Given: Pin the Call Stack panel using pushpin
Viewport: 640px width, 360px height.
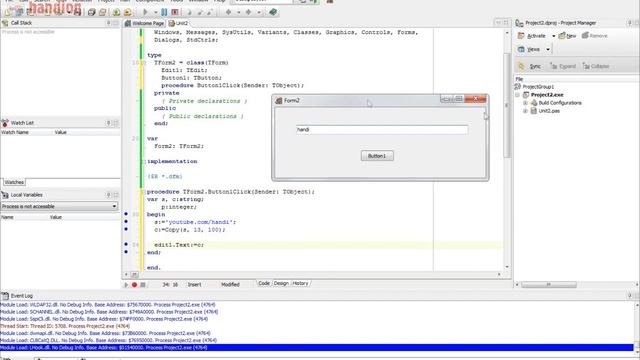Looking at the screenshot, I should point(109,23).
